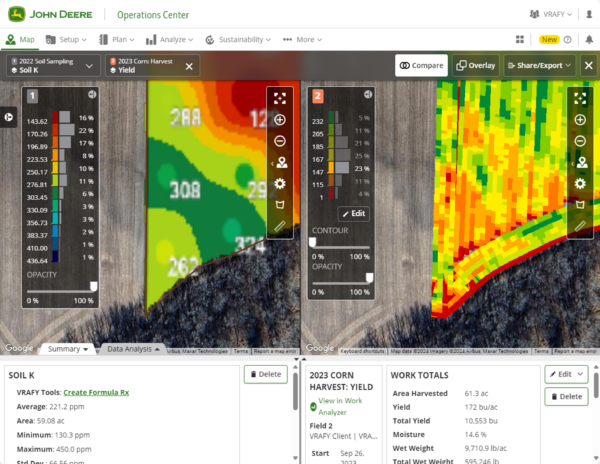Select draw boundary tool on map 2
The image size is (600, 464).
[x=580, y=205]
